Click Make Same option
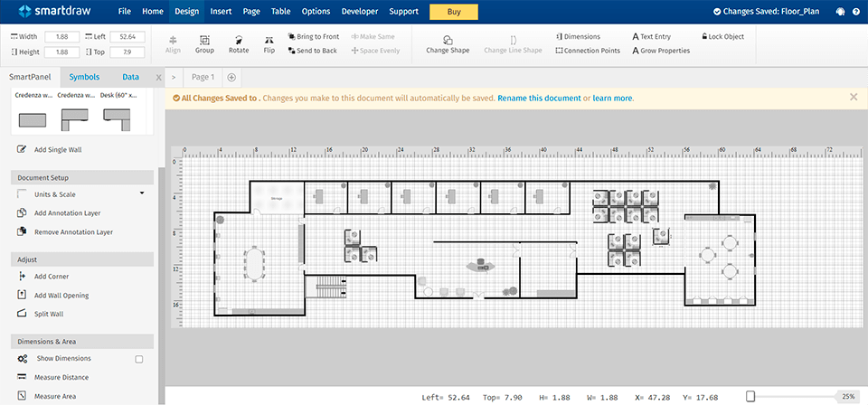The height and width of the screenshot is (405, 868). (373, 36)
